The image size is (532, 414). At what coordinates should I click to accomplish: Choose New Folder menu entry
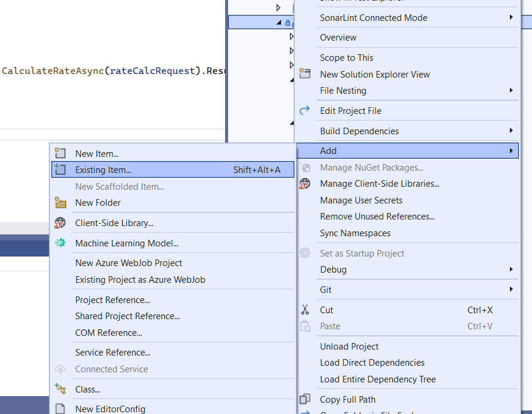tap(173, 203)
